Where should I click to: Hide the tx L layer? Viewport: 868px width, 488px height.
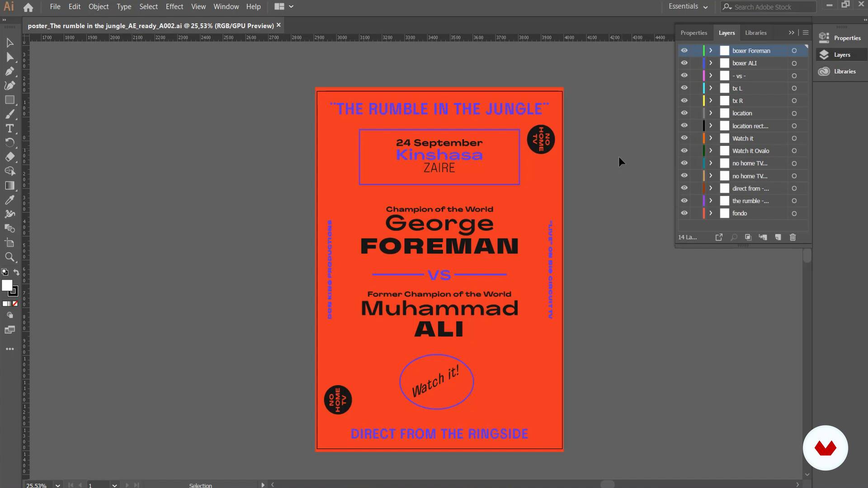click(684, 88)
